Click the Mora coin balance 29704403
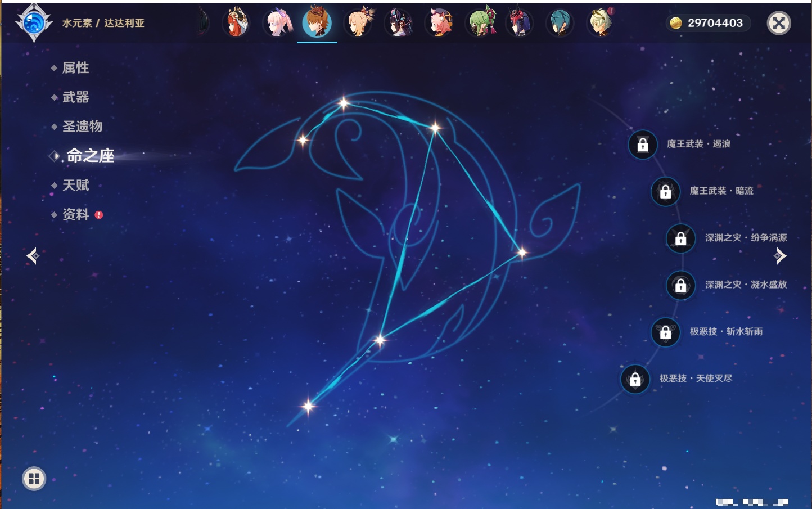 click(708, 23)
